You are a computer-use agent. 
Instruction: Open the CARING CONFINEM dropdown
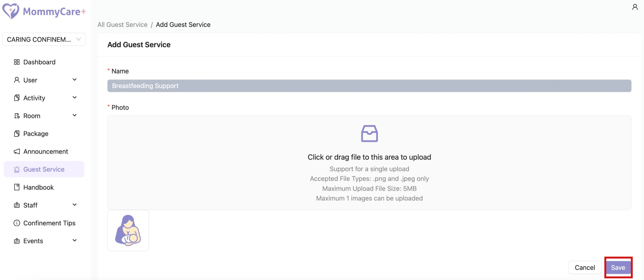pyautogui.click(x=44, y=39)
